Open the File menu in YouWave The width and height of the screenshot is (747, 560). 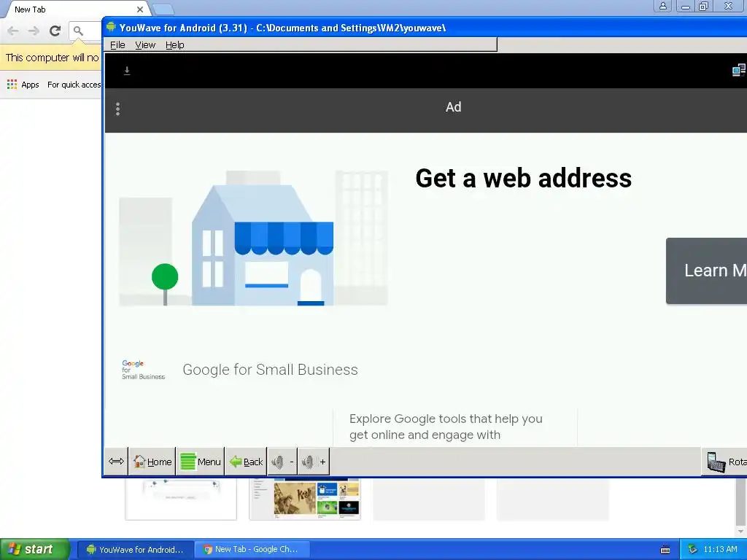click(117, 44)
